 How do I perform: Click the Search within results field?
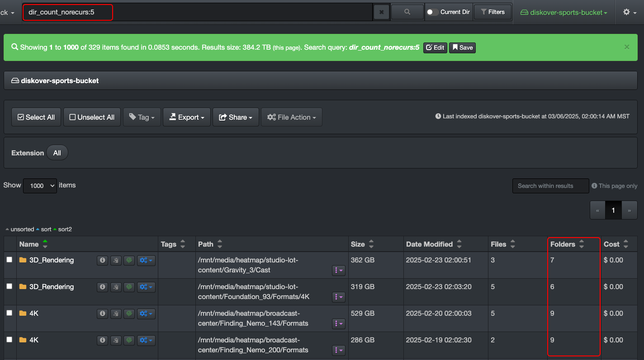pyautogui.click(x=550, y=186)
